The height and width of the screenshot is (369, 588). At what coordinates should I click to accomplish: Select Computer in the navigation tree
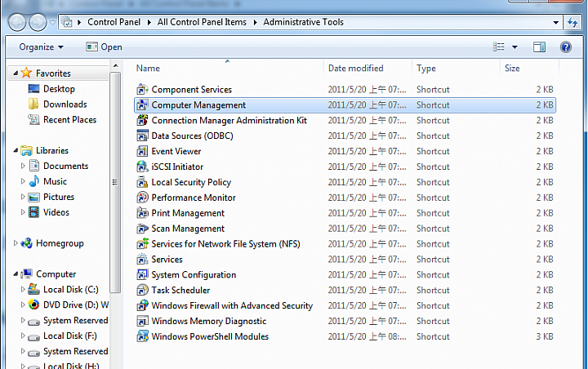[56, 274]
